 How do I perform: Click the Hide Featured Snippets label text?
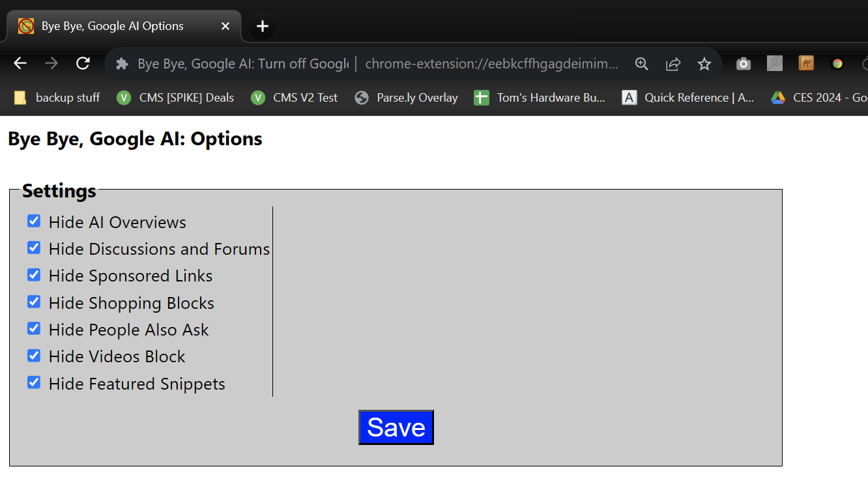(x=137, y=384)
